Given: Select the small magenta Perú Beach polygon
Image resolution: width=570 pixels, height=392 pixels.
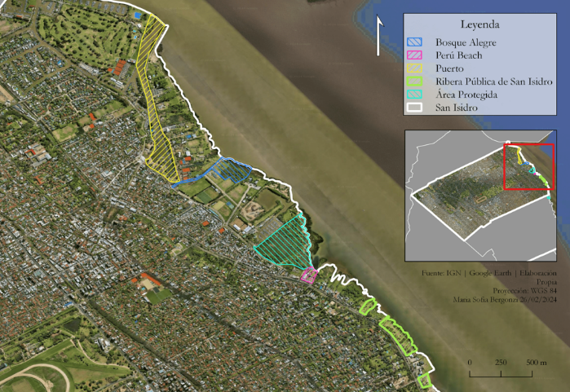Looking at the screenshot, I should pyautogui.click(x=309, y=275).
